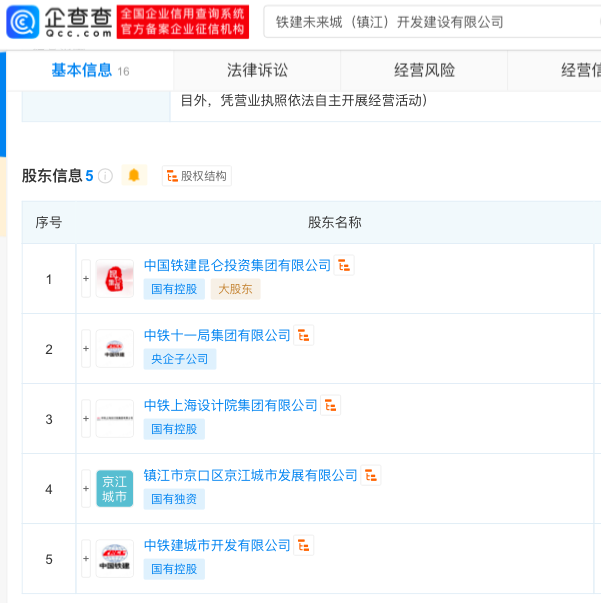Viewport: 601px width, 603px height.
Task: Click the 大股东 tag
Action: tap(235, 289)
